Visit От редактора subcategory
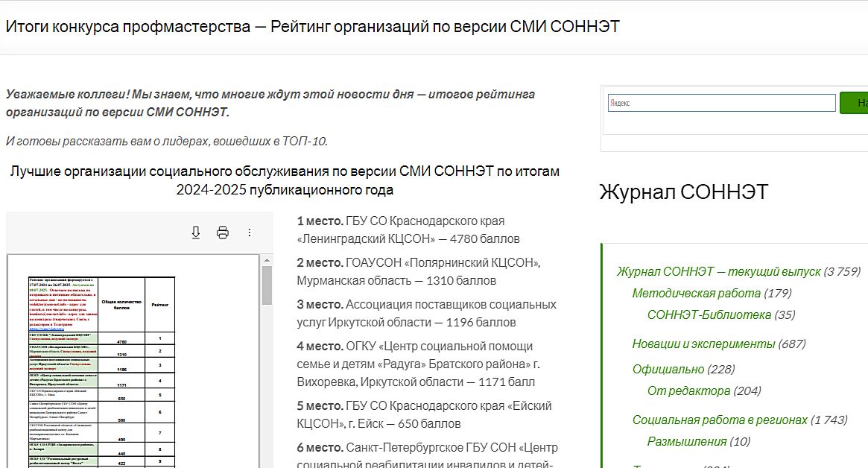 pos(688,390)
